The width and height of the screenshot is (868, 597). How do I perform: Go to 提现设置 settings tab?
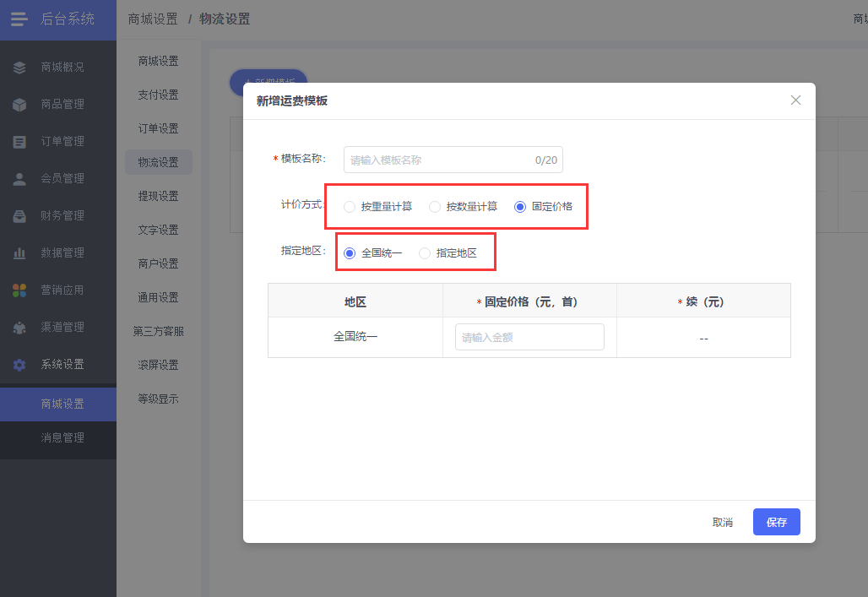click(x=159, y=196)
